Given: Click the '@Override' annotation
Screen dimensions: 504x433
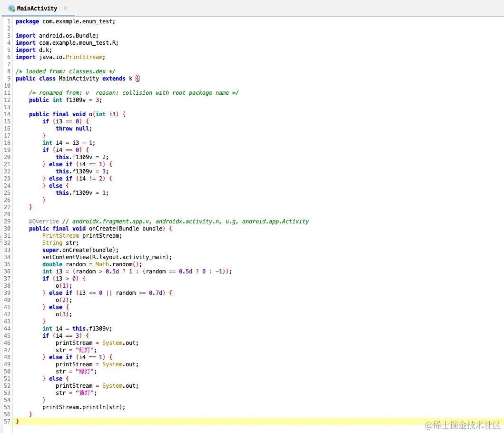Looking at the screenshot, I should click(44, 222).
